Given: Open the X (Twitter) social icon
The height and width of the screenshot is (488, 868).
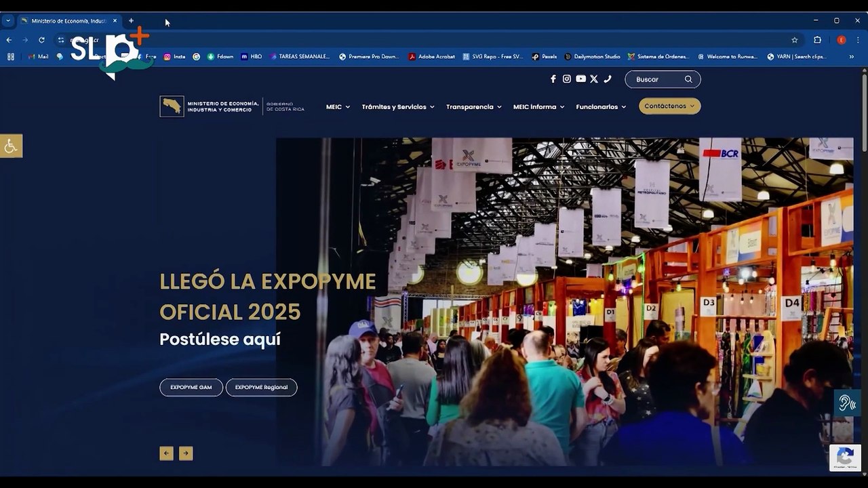Looking at the screenshot, I should pos(594,79).
